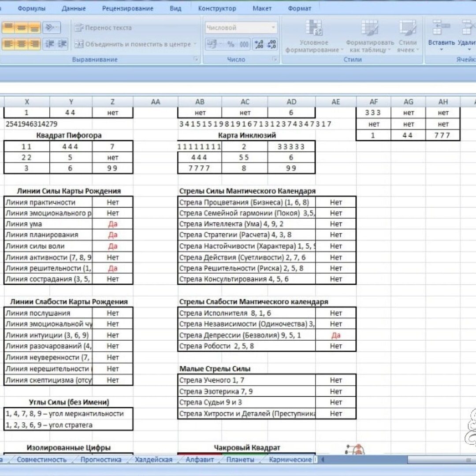Toggle top vertical alignment

[8, 27]
